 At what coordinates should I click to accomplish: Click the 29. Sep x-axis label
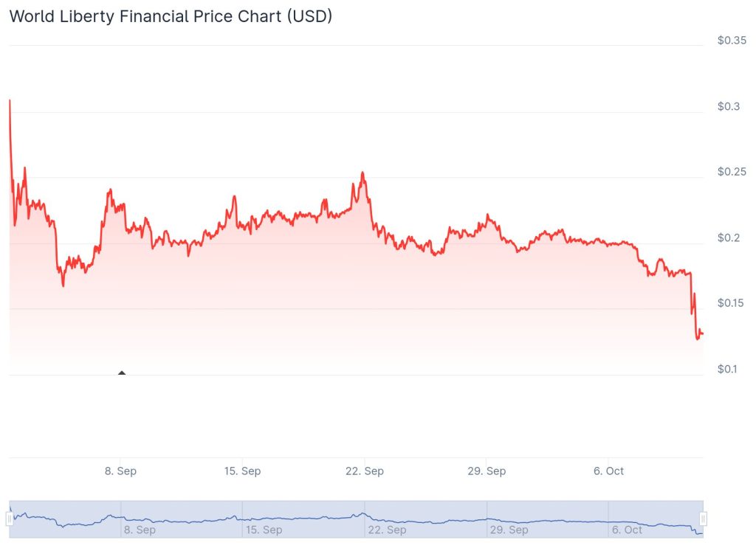(x=487, y=471)
